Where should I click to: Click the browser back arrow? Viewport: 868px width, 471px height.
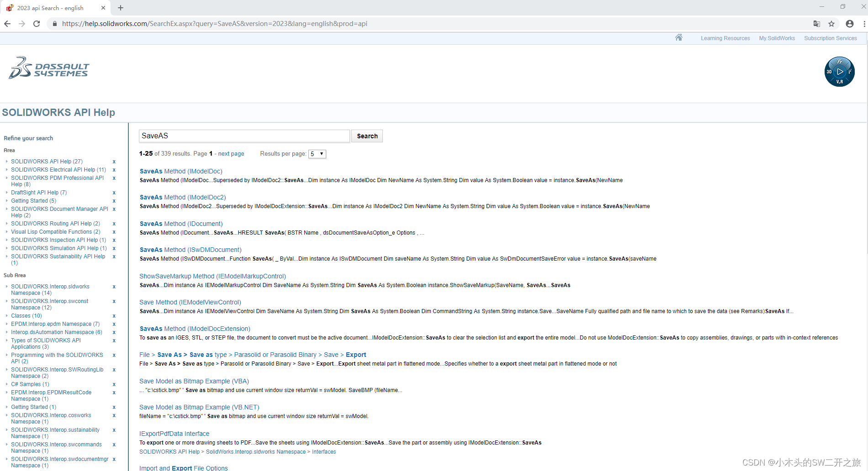click(7, 24)
